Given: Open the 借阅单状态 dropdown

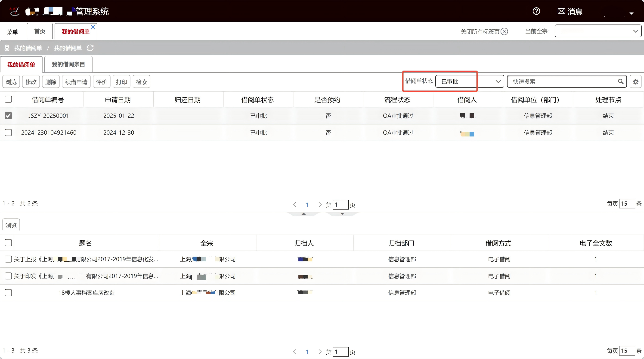Looking at the screenshot, I should coord(470,81).
